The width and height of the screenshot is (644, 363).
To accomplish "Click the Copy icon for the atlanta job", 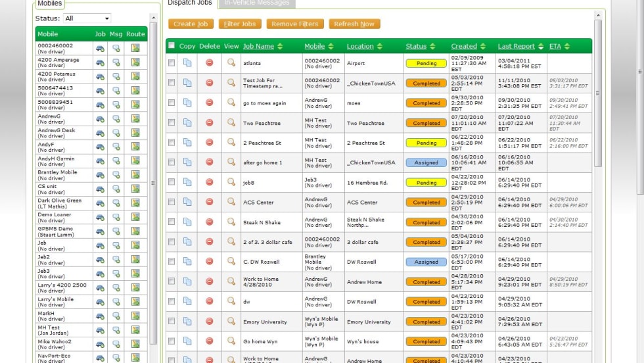I will [x=187, y=63].
